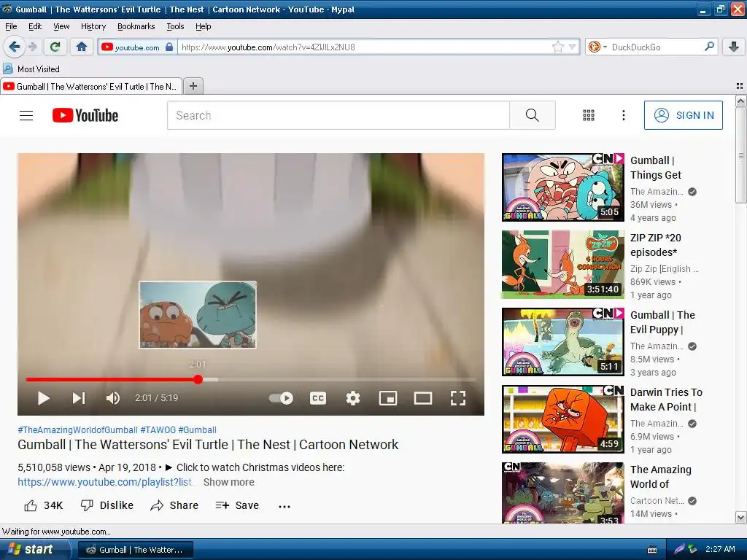
Task: Open the Most Visited bookmarks folder
Action: click(x=31, y=69)
